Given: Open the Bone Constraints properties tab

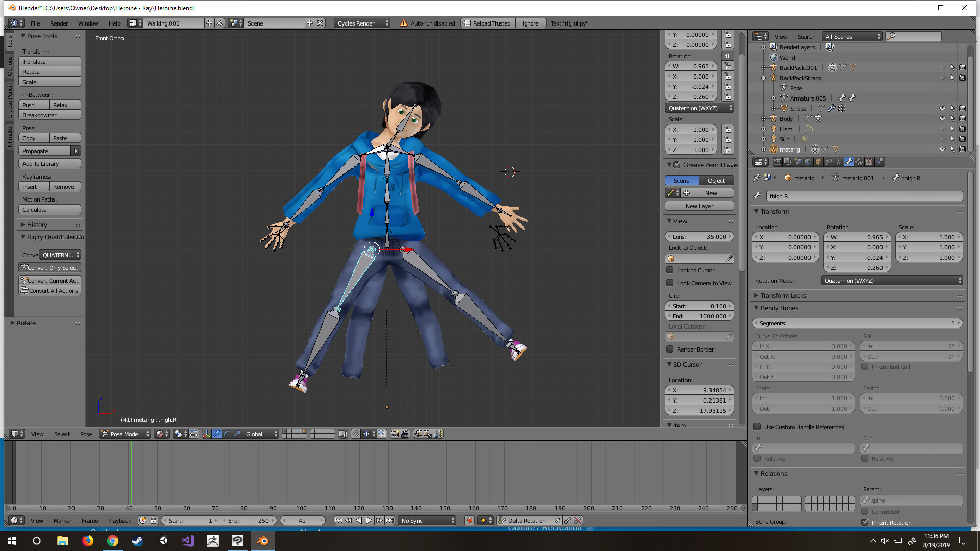Looking at the screenshot, I should pos(859,162).
